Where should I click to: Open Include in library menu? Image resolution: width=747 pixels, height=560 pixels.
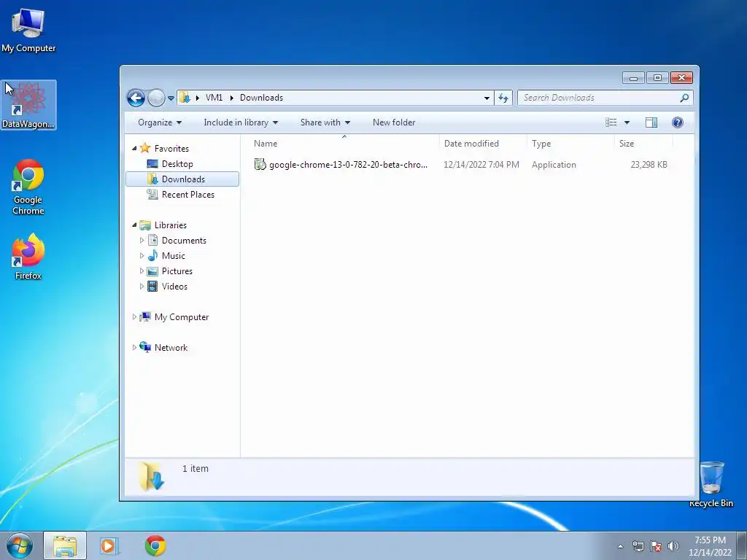pos(241,122)
